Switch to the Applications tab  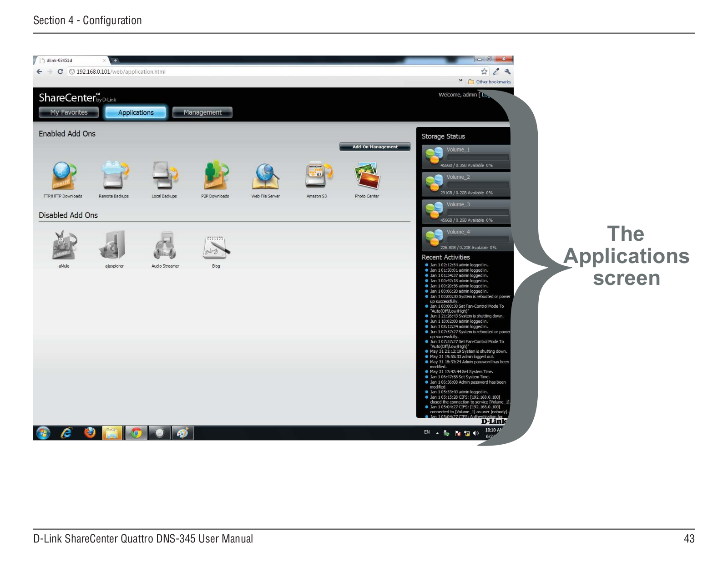[136, 112]
